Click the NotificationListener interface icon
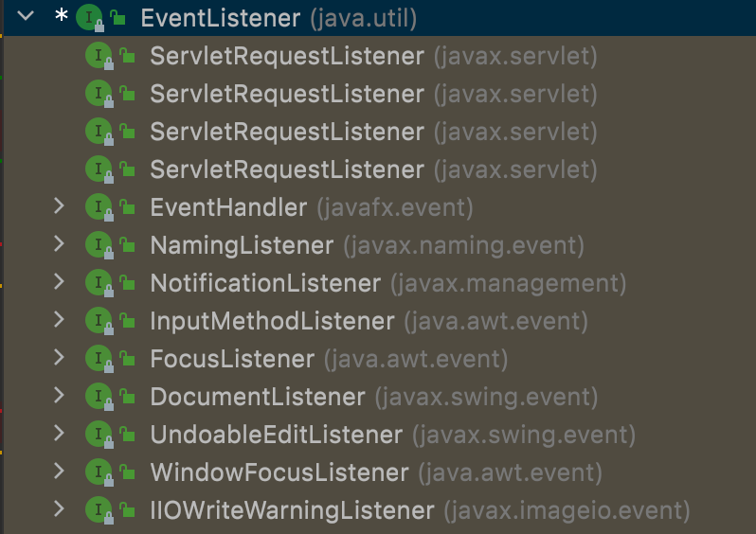This screenshot has width=756, height=534. coord(97,283)
